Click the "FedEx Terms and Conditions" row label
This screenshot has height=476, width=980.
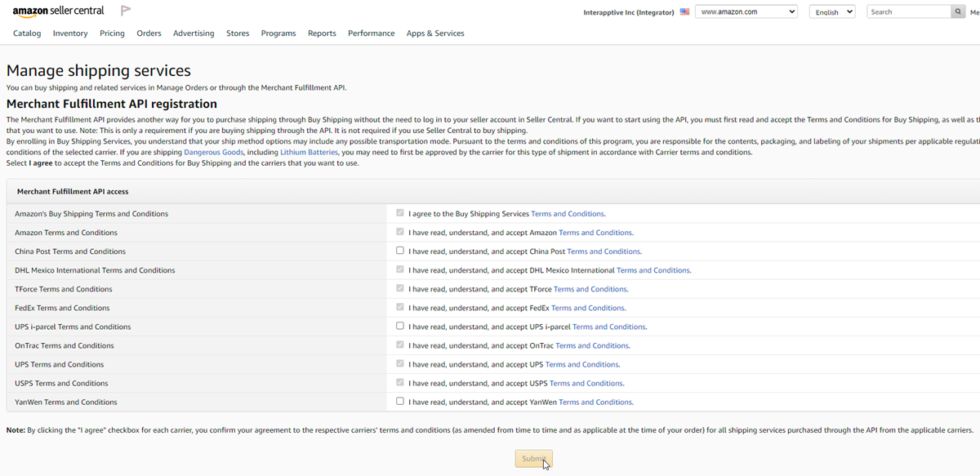[62, 308]
